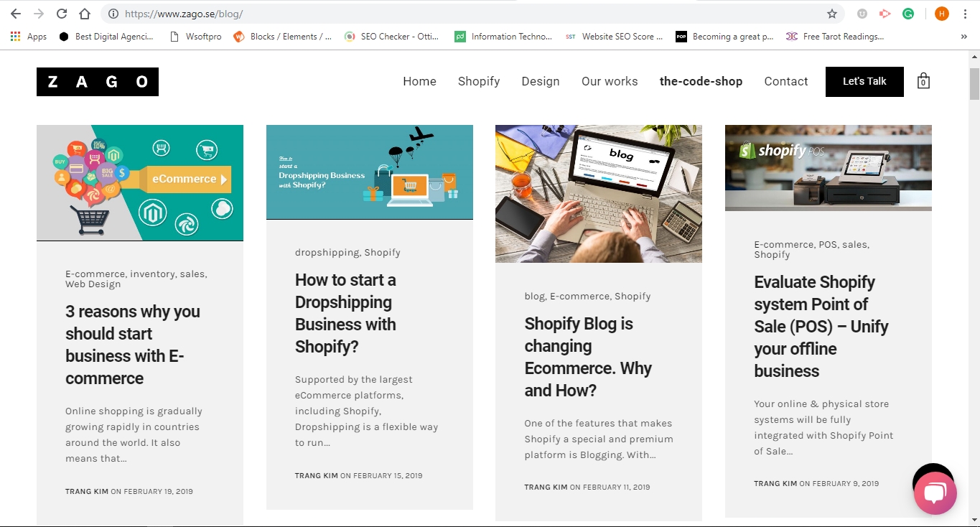Expand the bookmarks overflow chevron
The width and height of the screenshot is (980, 527).
tap(963, 37)
